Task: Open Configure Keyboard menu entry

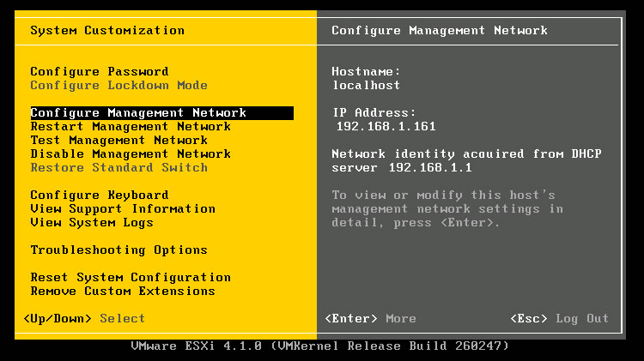Action: (x=100, y=196)
